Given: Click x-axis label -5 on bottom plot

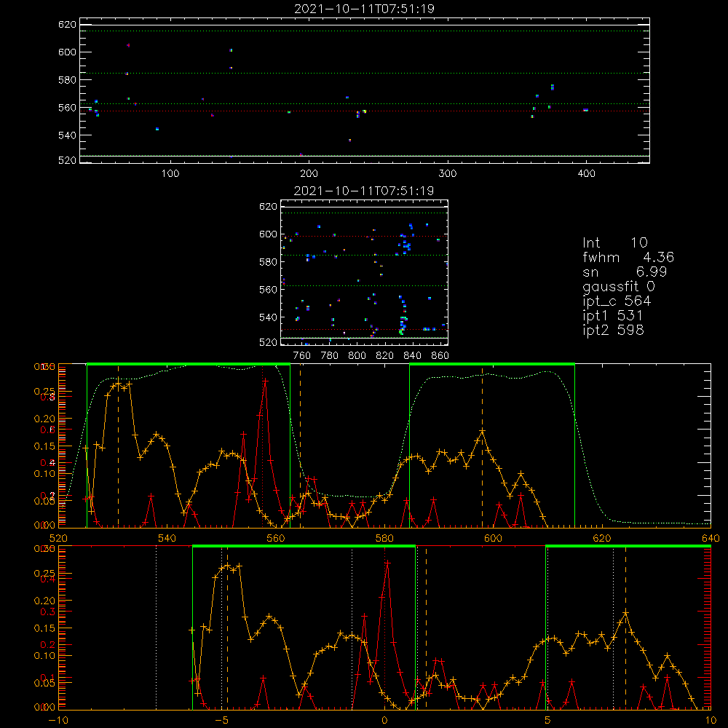Looking at the screenshot, I should (222, 720).
